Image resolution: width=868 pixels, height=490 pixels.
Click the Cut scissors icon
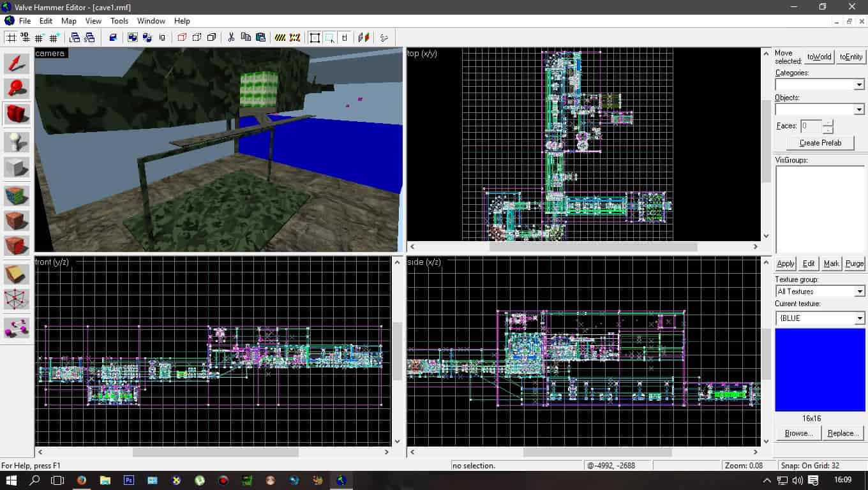[231, 38]
